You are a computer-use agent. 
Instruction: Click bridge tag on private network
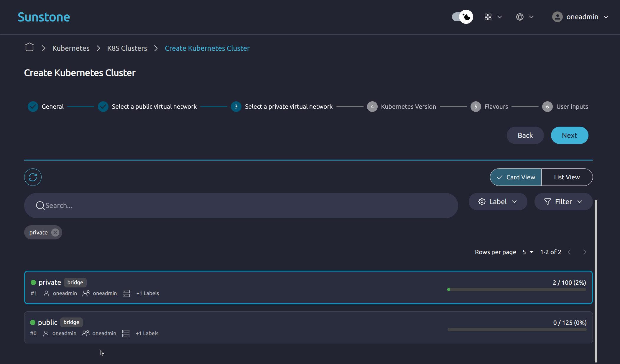point(75,282)
